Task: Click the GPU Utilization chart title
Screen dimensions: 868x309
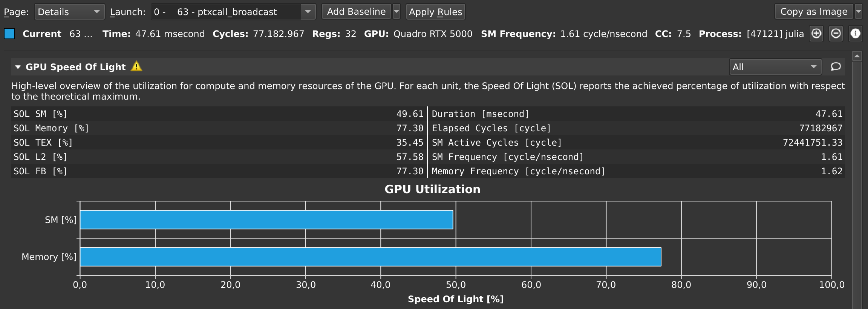Action: pyautogui.click(x=432, y=189)
